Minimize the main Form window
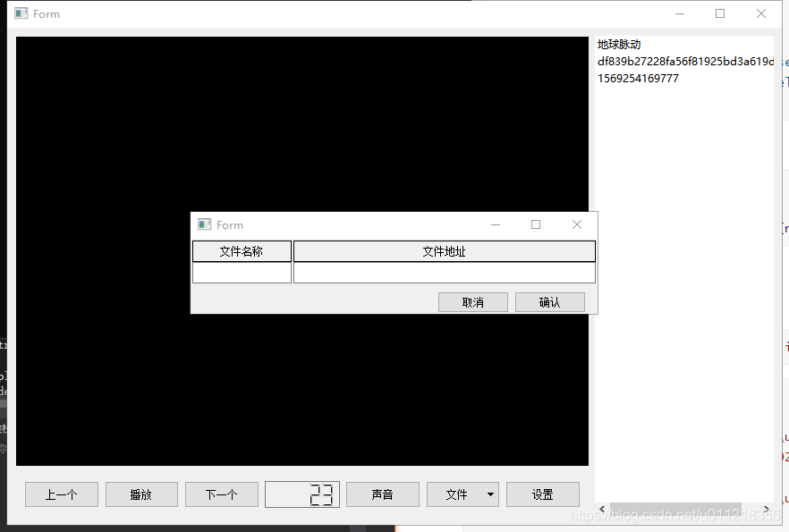Image resolution: width=789 pixels, height=532 pixels. (680, 13)
